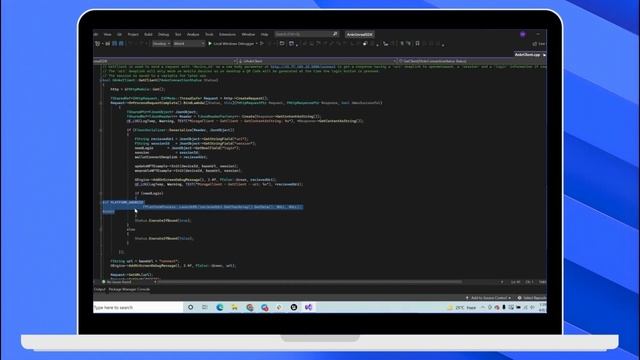Open the signed-in account avatar

(x=523, y=34)
